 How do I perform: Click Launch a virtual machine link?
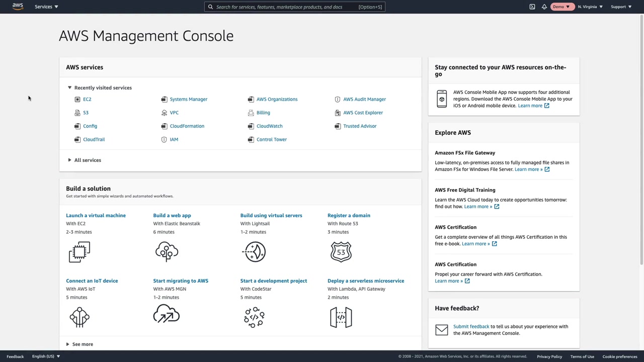(96, 216)
